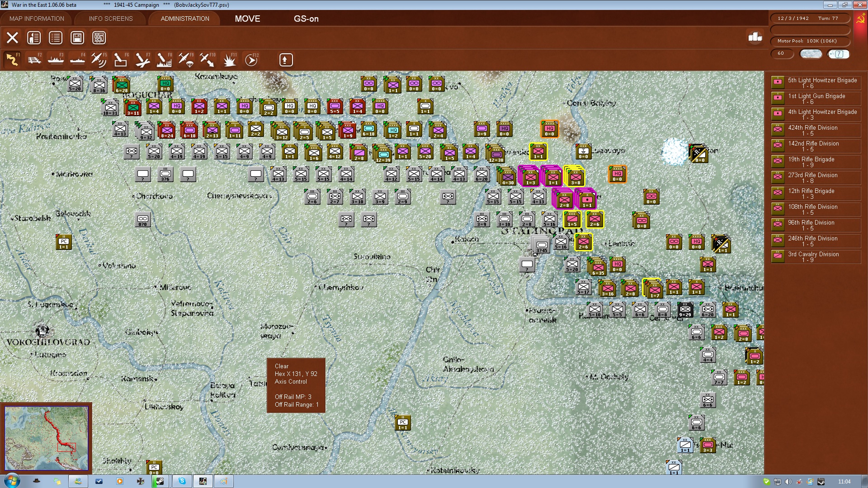868x488 pixels.
Task: Click the Voroshilovgrad city icon on map
Action: pos(42,331)
